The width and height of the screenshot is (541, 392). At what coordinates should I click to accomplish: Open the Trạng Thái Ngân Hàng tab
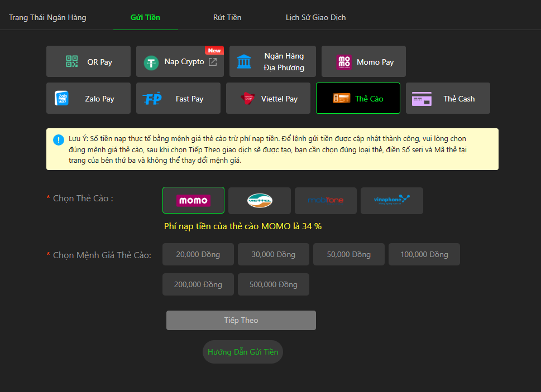click(47, 18)
